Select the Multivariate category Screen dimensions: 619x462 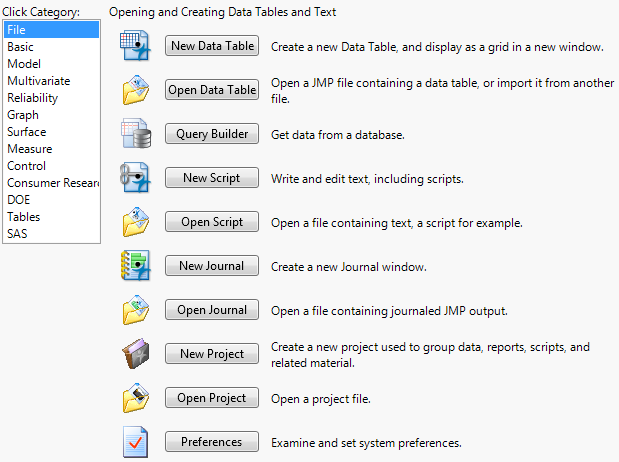[38, 81]
